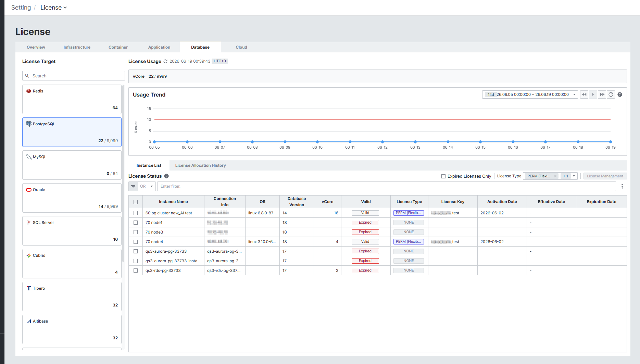Open the Usage Trend help icon
This screenshot has height=364, width=640.
point(620,95)
